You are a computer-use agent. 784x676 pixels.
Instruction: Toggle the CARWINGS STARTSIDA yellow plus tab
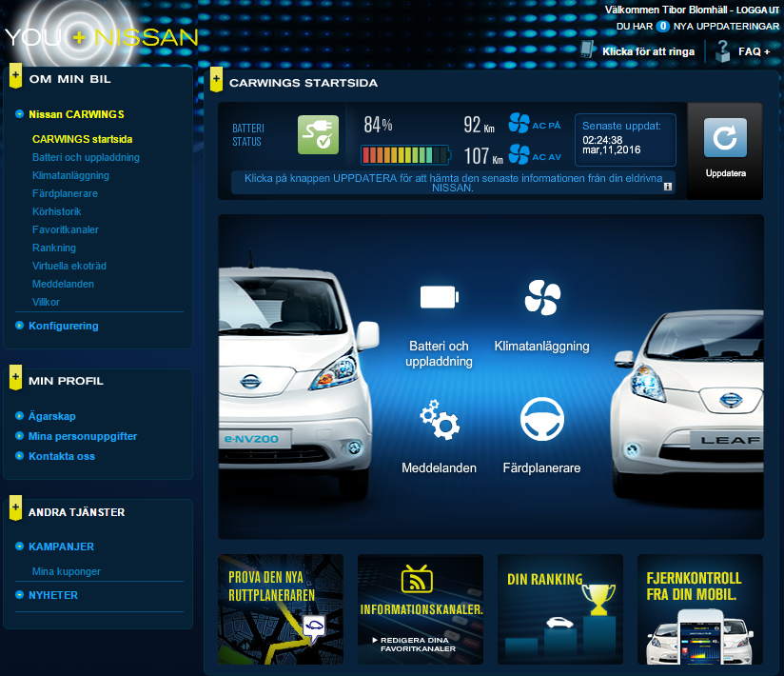216,80
